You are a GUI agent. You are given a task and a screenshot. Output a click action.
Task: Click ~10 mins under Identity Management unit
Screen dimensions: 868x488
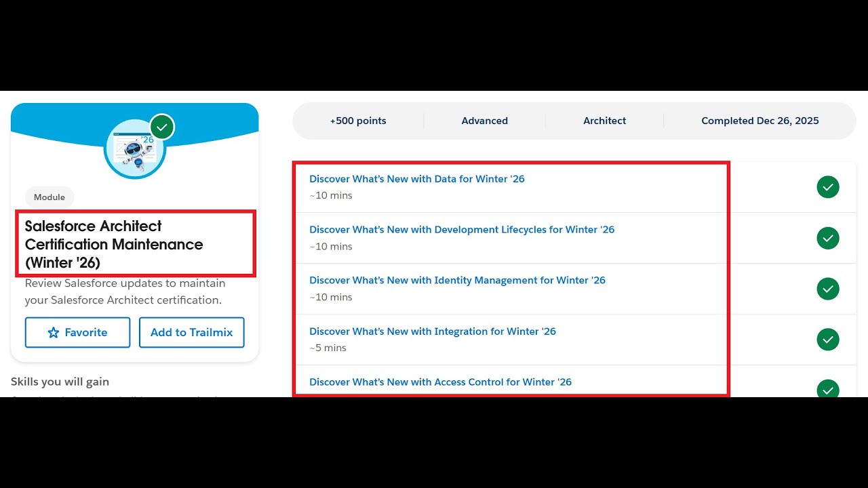pos(331,298)
